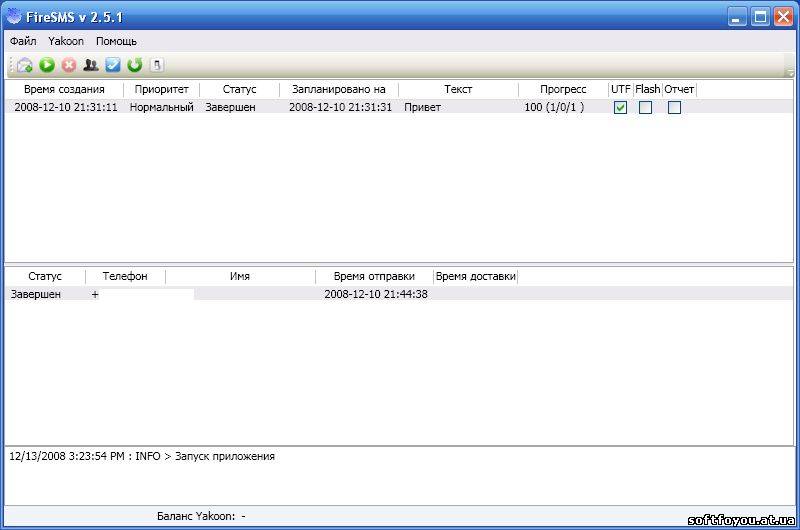The height and width of the screenshot is (530, 800).
Task: Click the red delete X icon
Action: (x=69, y=65)
